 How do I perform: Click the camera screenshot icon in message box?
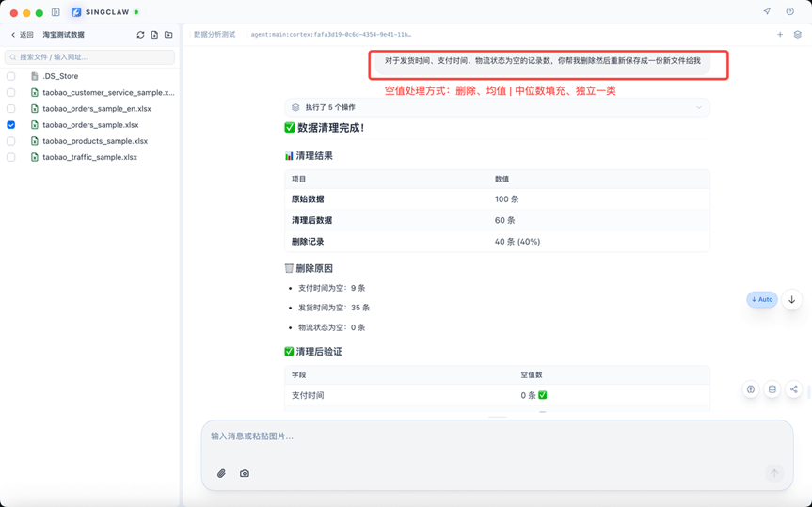(245, 473)
